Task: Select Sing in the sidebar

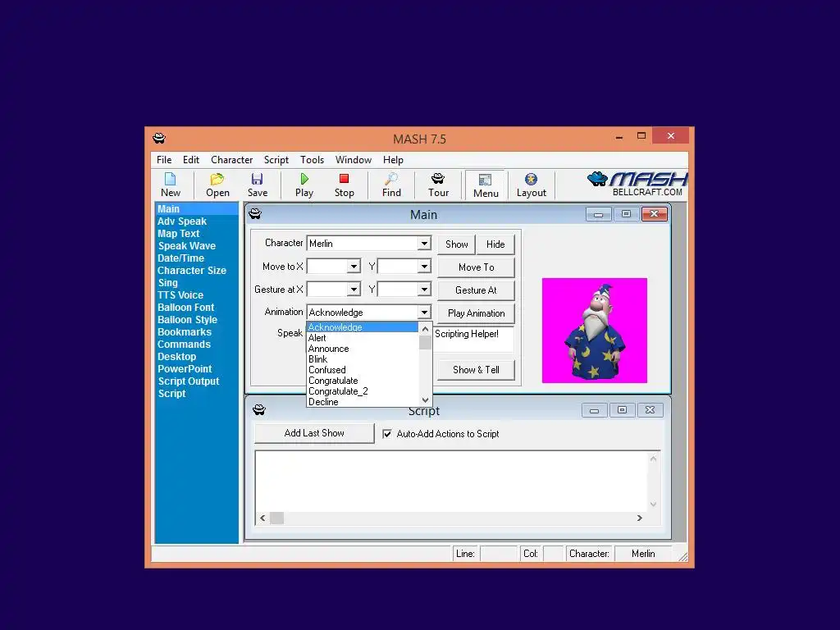Action: point(167,283)
